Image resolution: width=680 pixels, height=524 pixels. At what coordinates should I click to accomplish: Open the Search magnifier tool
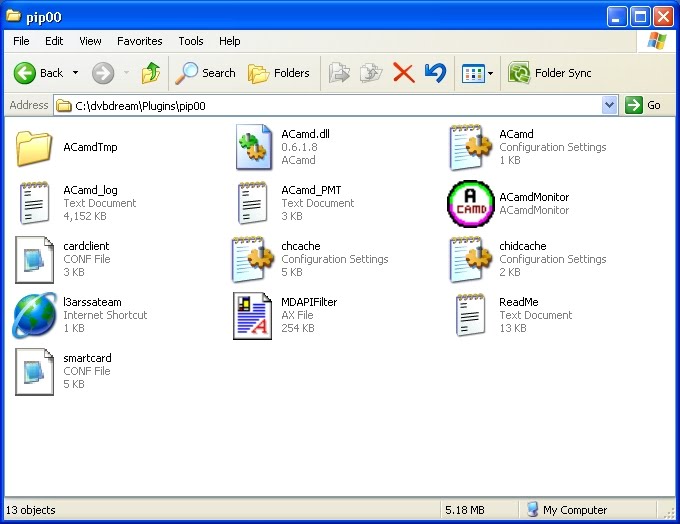point(206,72)
